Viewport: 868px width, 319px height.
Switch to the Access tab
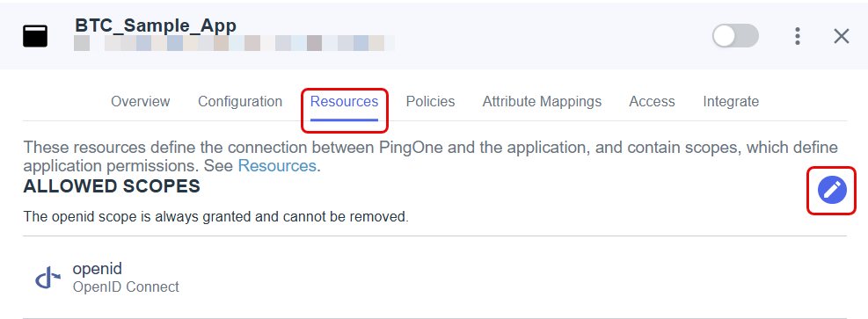pyautogui.click(x=653, y=102)
